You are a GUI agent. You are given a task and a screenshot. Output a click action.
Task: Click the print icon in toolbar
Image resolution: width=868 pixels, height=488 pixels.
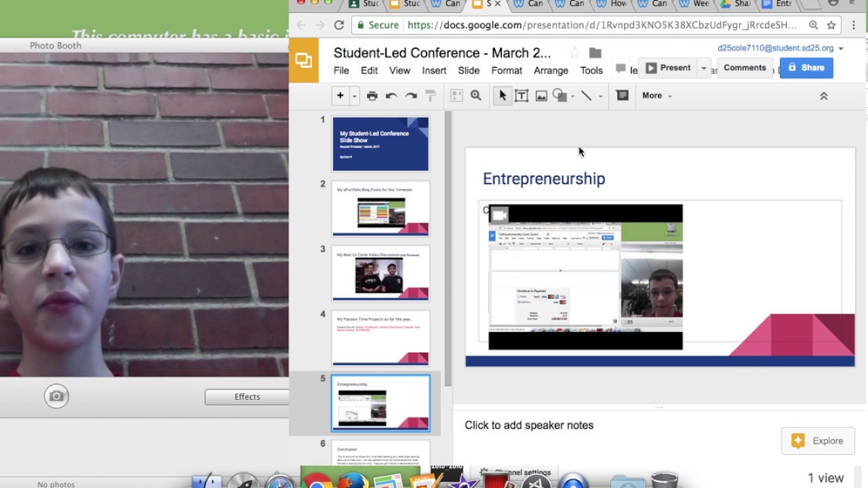point(372,96)
